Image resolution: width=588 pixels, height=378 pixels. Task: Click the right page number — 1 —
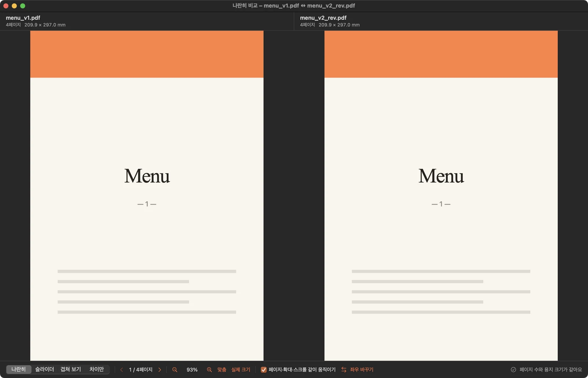point(441,204)
